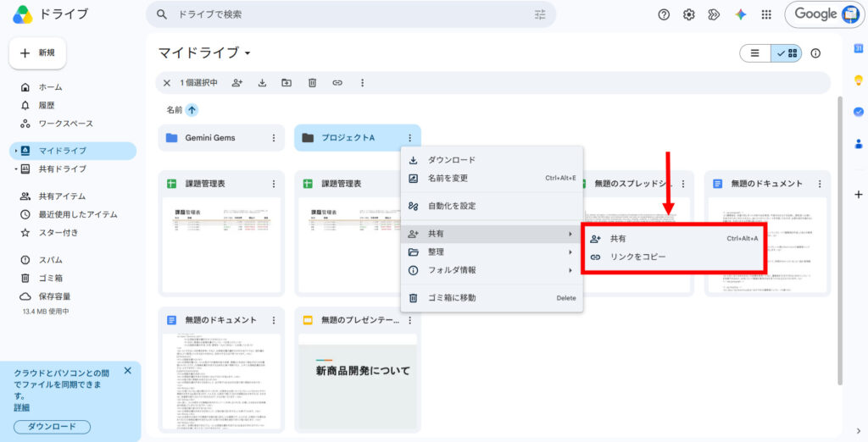Select 共有 in the share submenu

(674, 239)
